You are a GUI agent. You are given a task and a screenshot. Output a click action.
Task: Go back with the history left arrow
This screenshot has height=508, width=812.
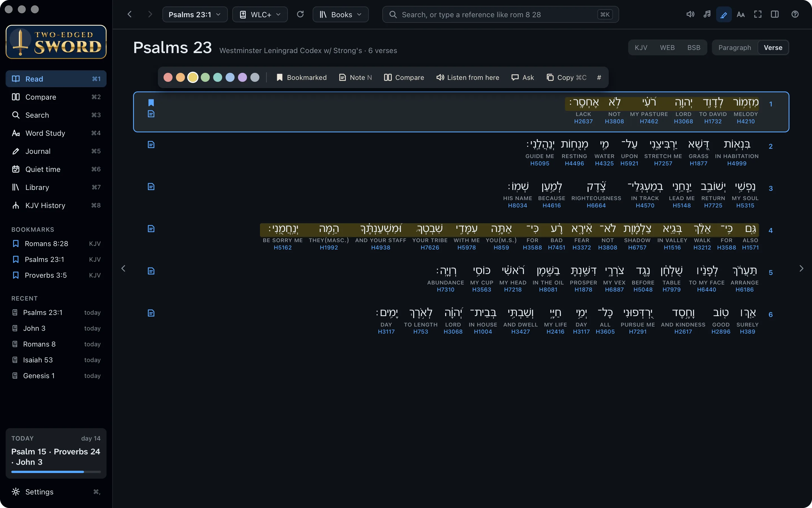pos(129,14)
